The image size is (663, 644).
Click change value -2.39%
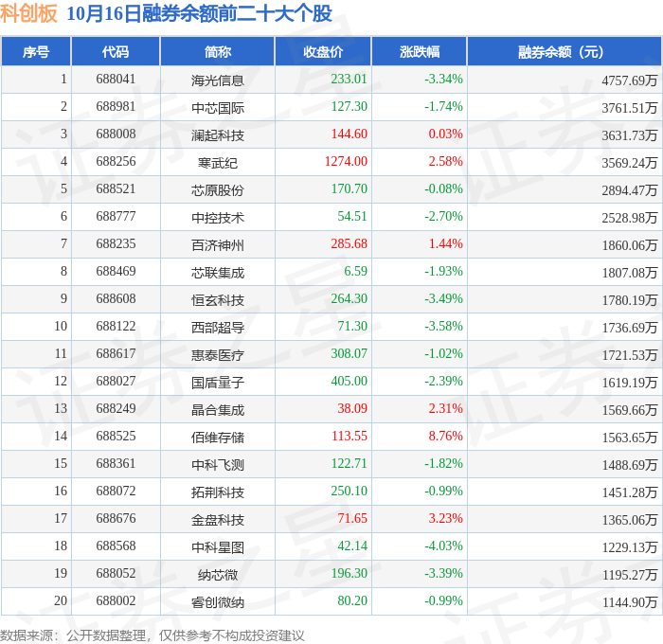point(443,382)
